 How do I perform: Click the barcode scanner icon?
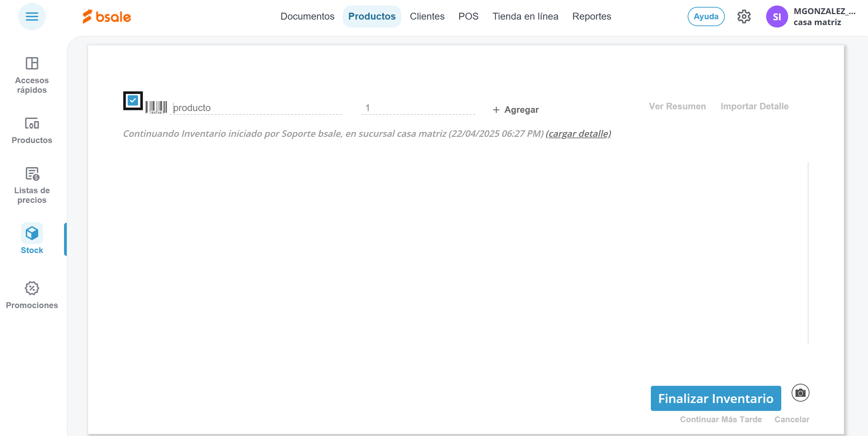point(156,107)
